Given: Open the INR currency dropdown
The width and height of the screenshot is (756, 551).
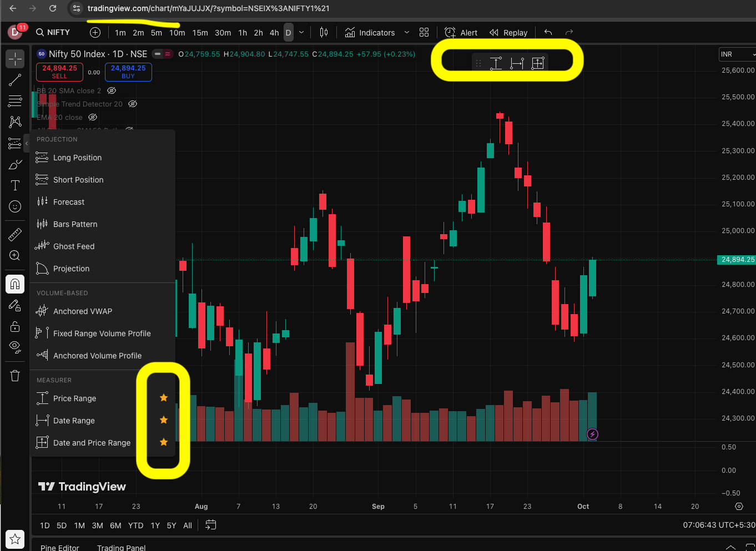Looking at the screenshot, I should 737,54.
